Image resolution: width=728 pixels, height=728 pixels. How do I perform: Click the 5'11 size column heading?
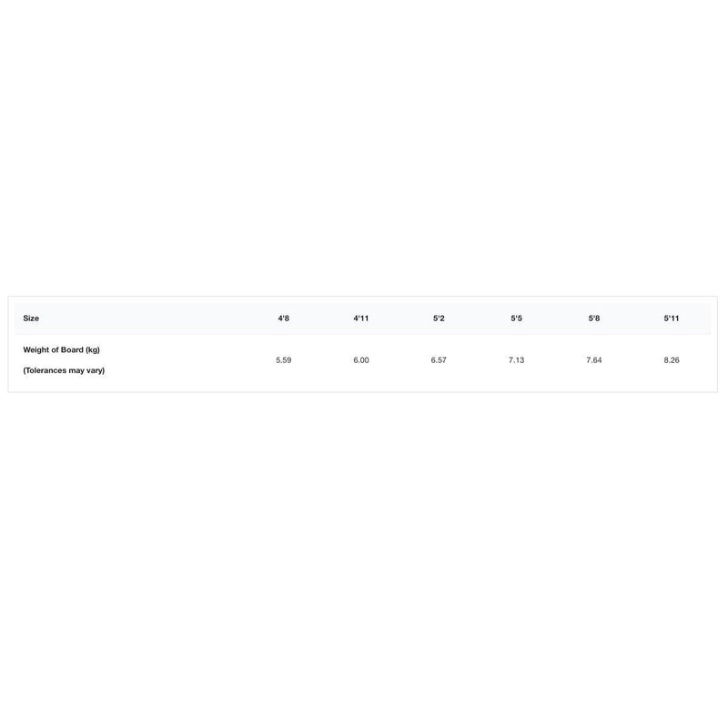pos(672,318)
